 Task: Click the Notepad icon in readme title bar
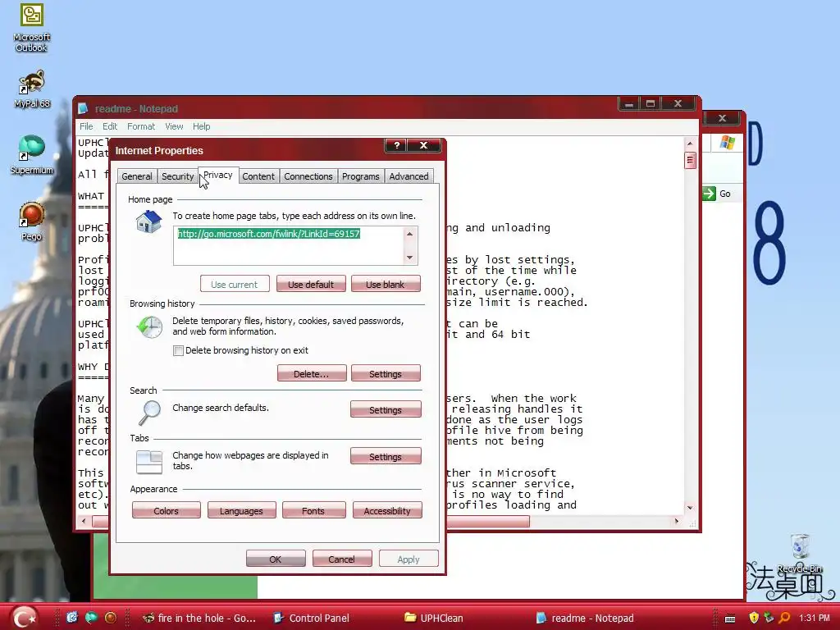coord(83,109)
